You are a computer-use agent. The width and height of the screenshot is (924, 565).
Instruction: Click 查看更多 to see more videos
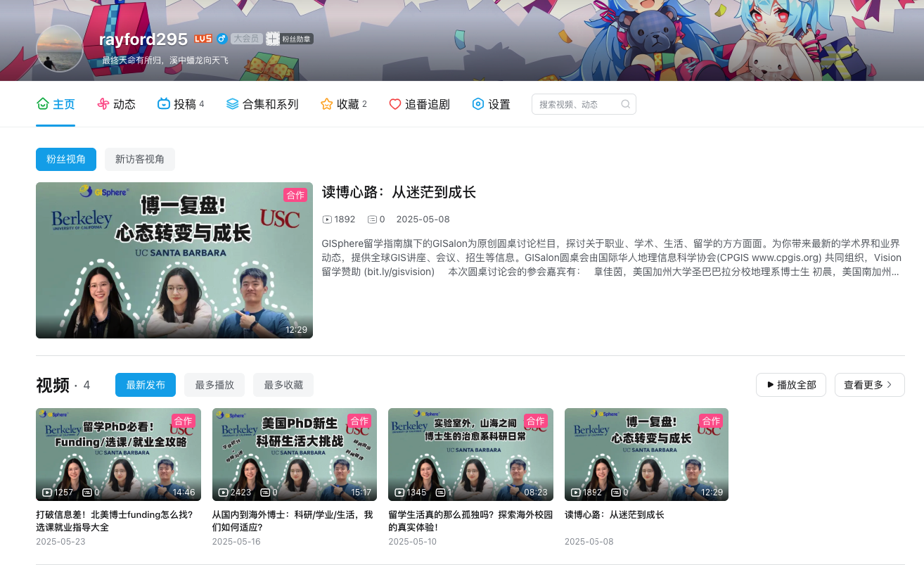click(x=870, y=385)
